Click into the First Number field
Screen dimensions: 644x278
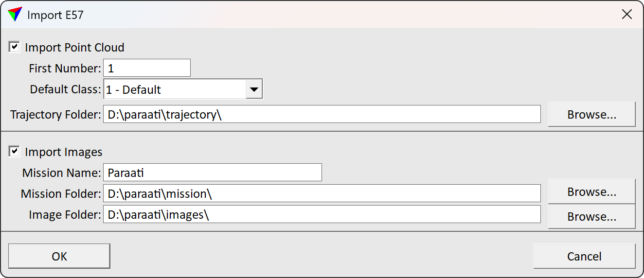[x=146, y=68]
